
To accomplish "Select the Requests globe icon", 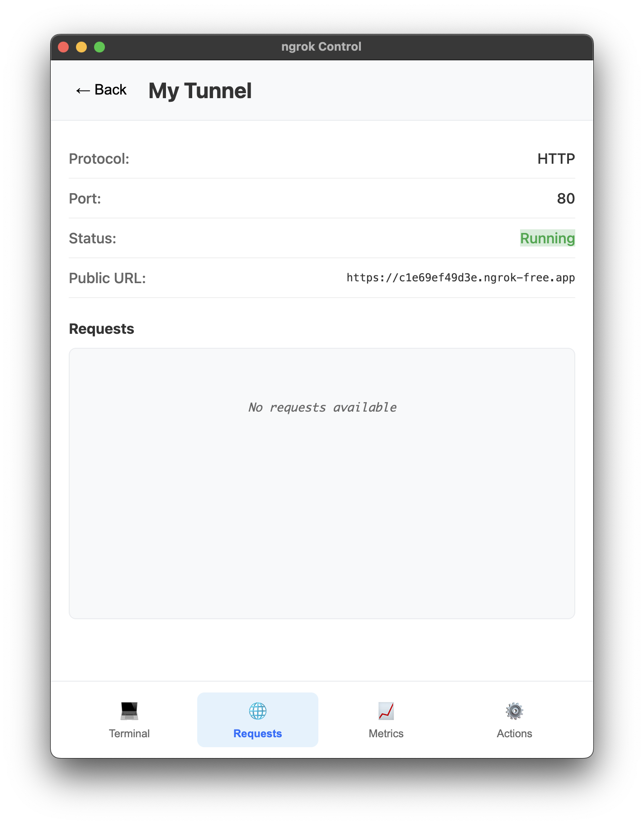I will coord(258,711).
